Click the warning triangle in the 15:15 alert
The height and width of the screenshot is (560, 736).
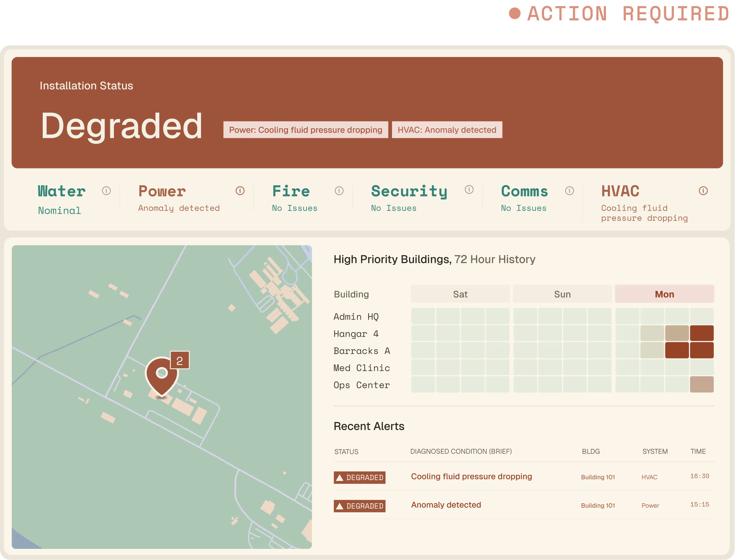tap(339, 506)
